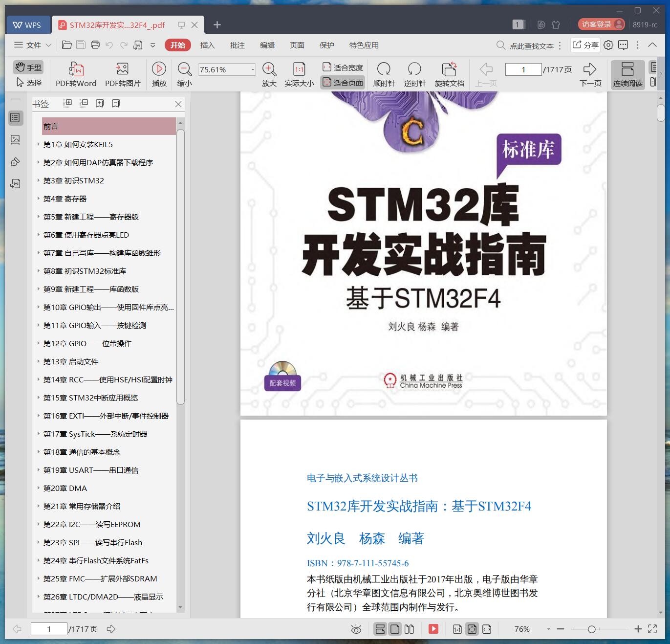Open settings gear icon in ribbon
This screenshot has width=670, height=644.
608,45
